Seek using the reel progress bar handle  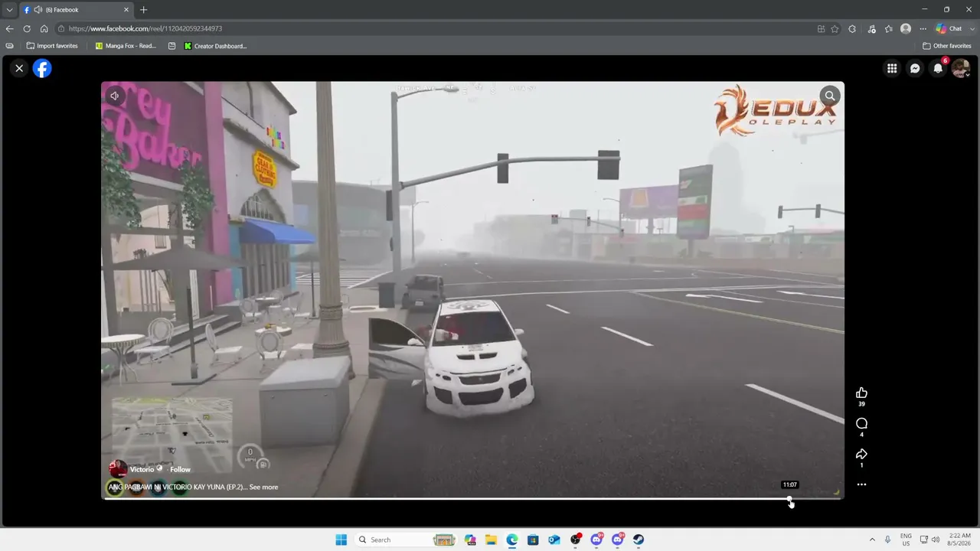click(789, 499)
